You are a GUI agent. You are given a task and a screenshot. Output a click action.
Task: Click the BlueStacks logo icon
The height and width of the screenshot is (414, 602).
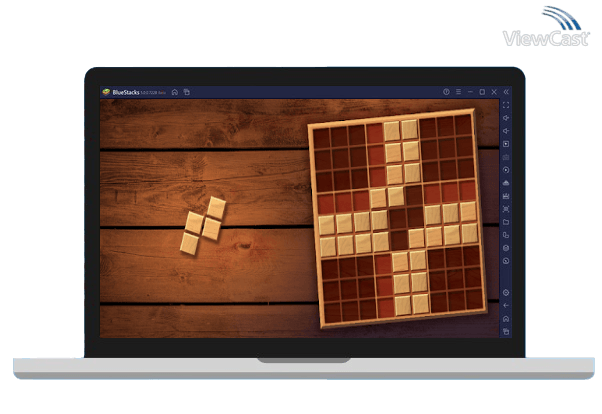pos(106,92)
